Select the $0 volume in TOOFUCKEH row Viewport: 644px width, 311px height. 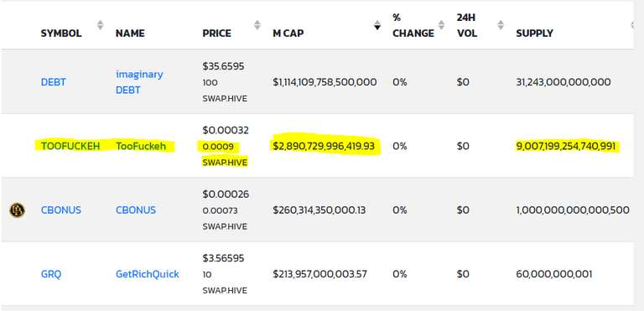coord(463,146)
